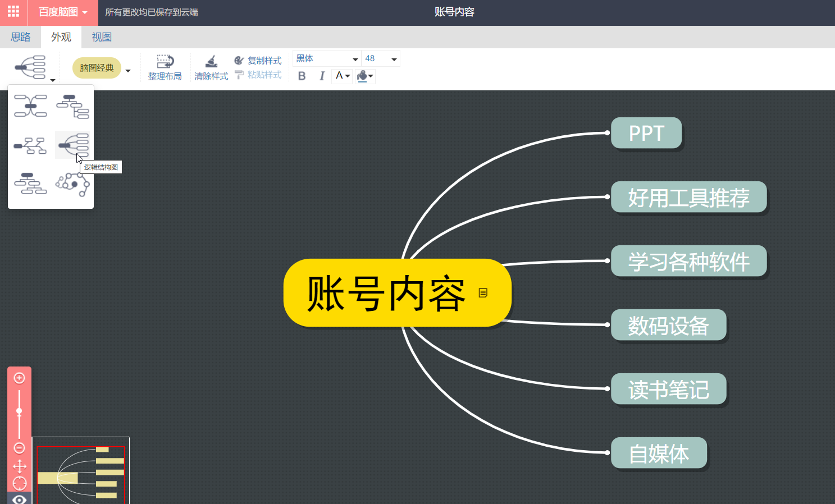The width and height of the screenshot is (835, 504).
Task: Locate the root node with camera icon
Action: (19, 483)
